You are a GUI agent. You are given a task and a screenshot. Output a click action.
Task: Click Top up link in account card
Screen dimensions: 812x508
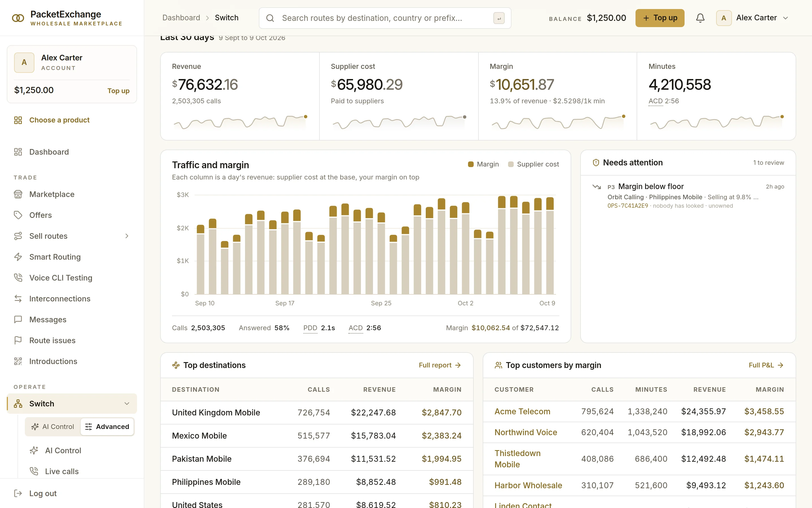click(118, 91)
